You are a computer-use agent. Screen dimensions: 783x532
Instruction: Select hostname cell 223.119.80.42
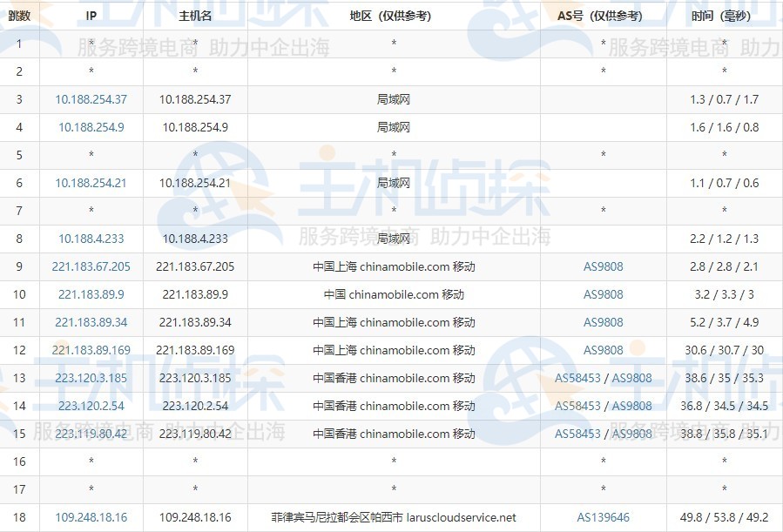click(x=195, y=434)
